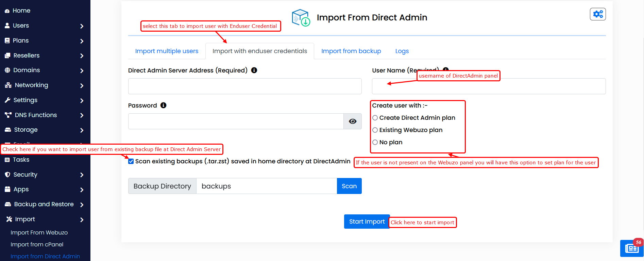Click the settings gears icon top right

coord(597,14)
